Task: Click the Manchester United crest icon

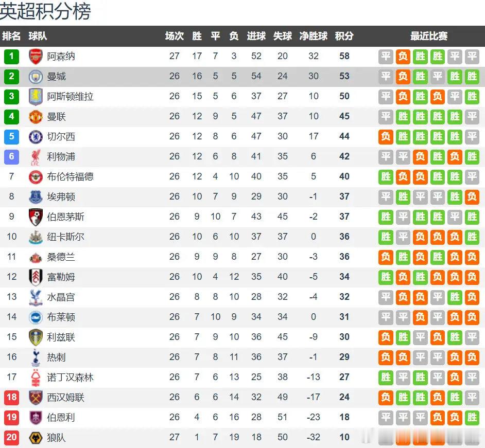Action: coord(36,117)
